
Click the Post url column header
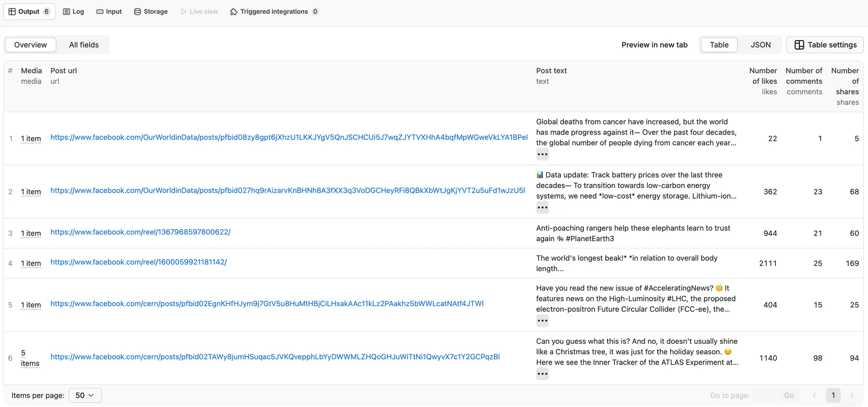coord(64,70)
